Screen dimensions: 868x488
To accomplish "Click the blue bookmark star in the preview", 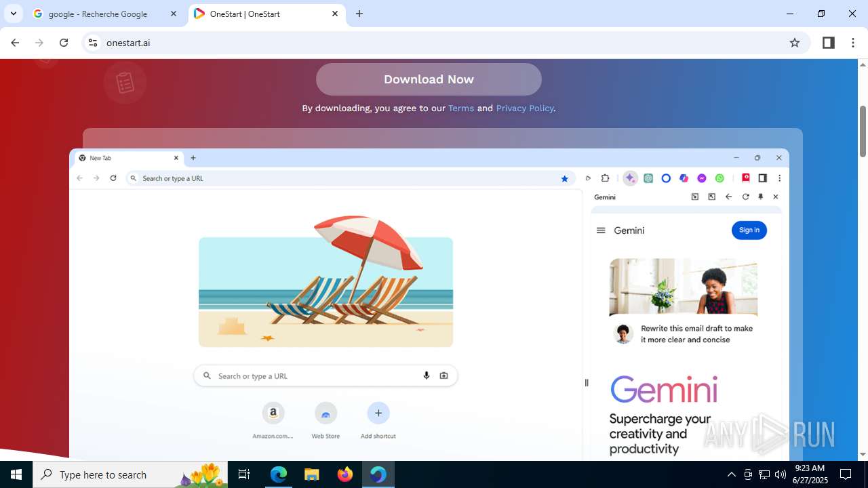I will 564,178.
